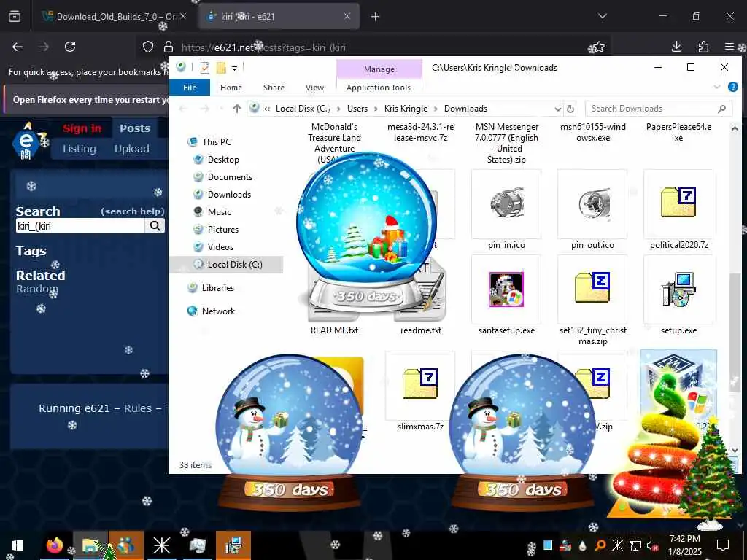Open the Upload link on e621

click(x=131, y=149)
